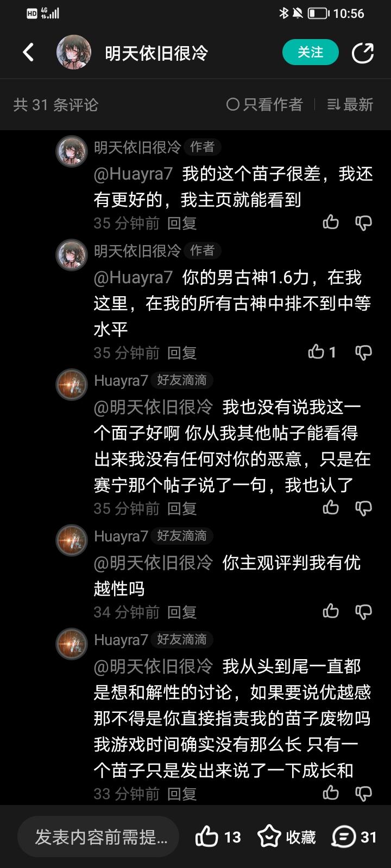Open the @Huayra7 mention in first comment
The width and height of the screenshot is (391, 868).
[x=133, y=174]
